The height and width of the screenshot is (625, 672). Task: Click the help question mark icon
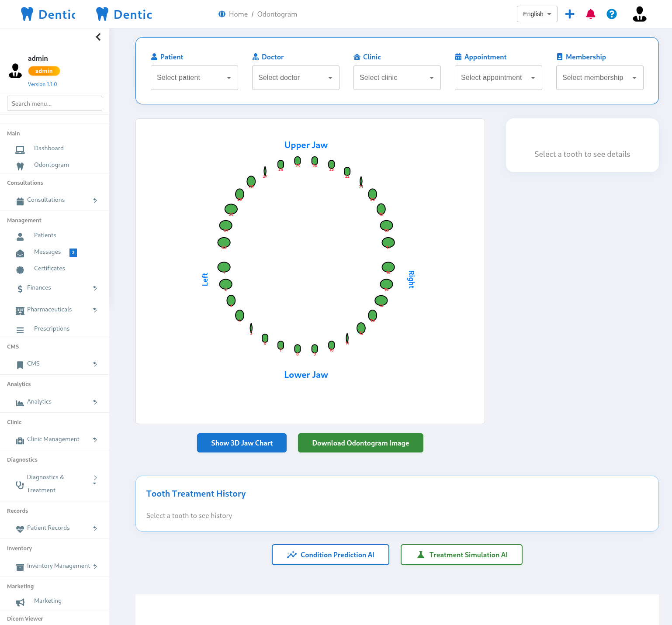click(x=611, y=14)
